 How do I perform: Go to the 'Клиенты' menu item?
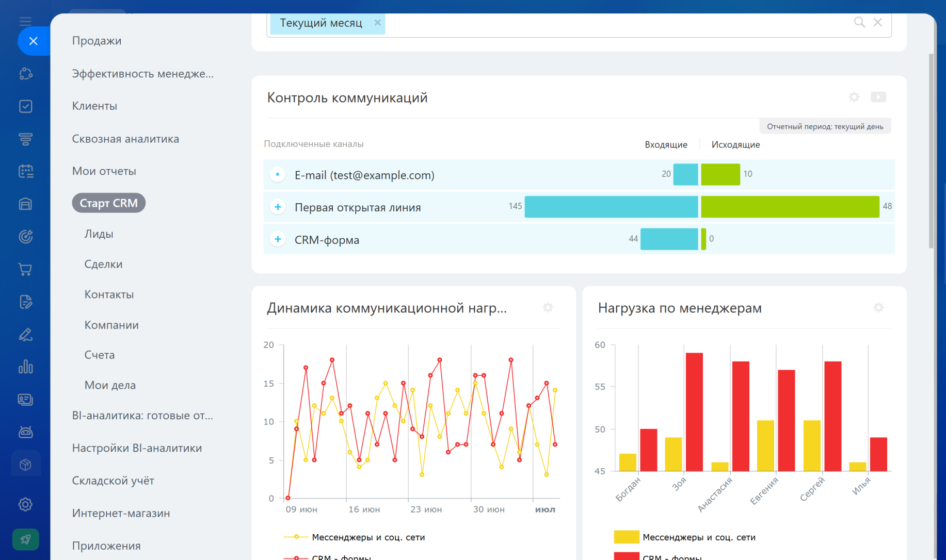(x=94, y=106)
